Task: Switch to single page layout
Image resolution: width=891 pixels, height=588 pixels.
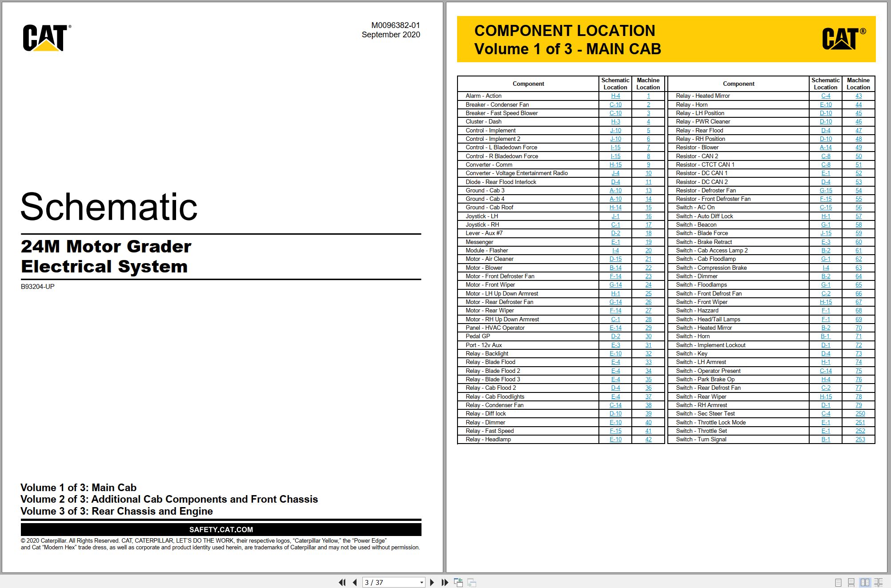Action: point(838,582)
